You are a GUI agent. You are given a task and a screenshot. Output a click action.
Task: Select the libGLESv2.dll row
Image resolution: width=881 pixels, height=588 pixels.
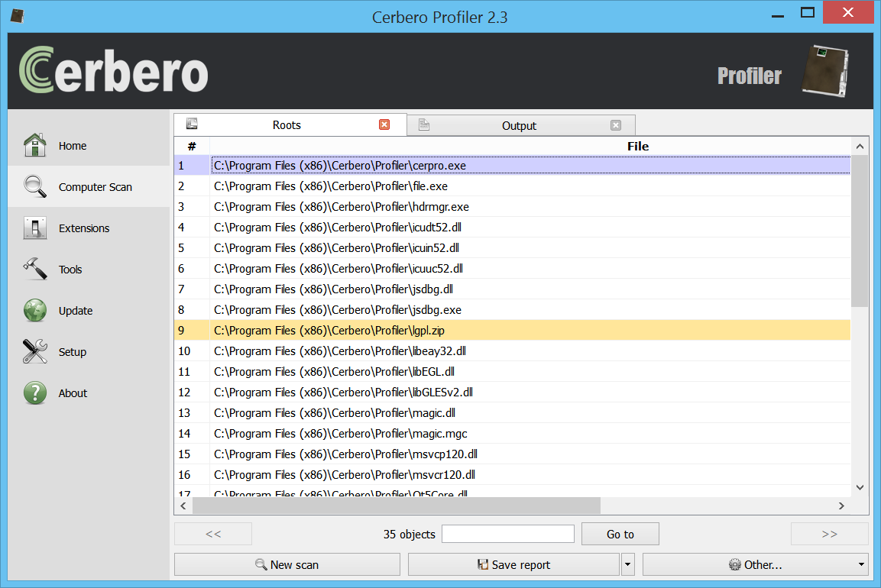(513, 392)
